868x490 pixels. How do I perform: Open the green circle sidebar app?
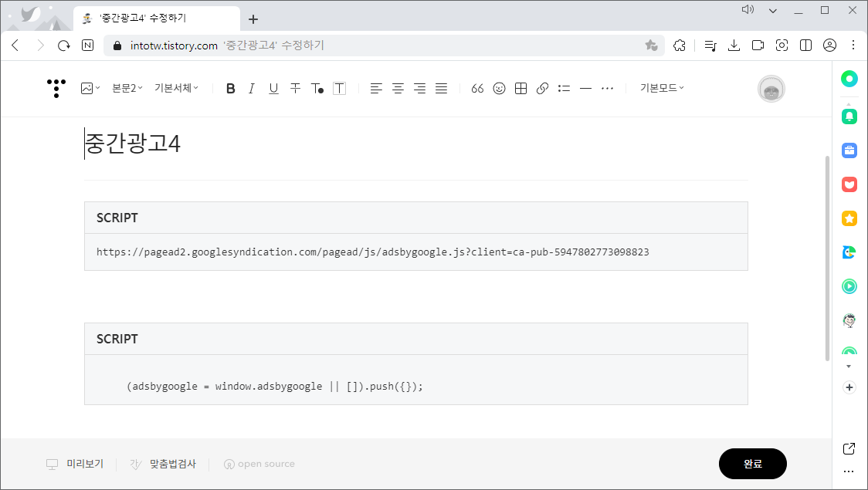849,79
